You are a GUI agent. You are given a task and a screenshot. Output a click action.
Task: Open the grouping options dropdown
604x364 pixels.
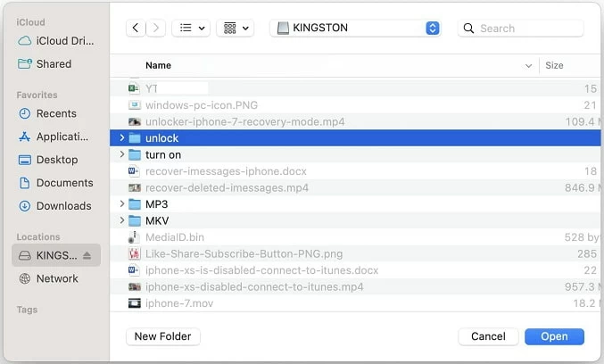[236, 29]
